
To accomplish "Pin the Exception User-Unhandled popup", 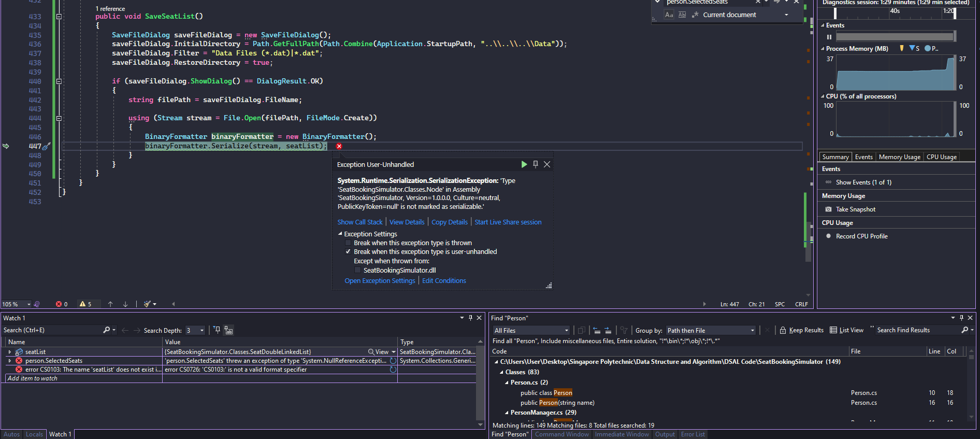I will 536,164.
